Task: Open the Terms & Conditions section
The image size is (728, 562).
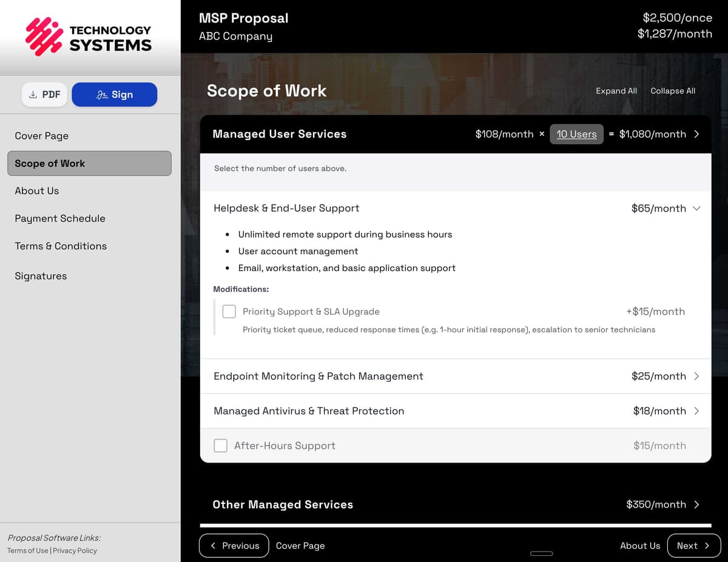Action: click(60, 246)
